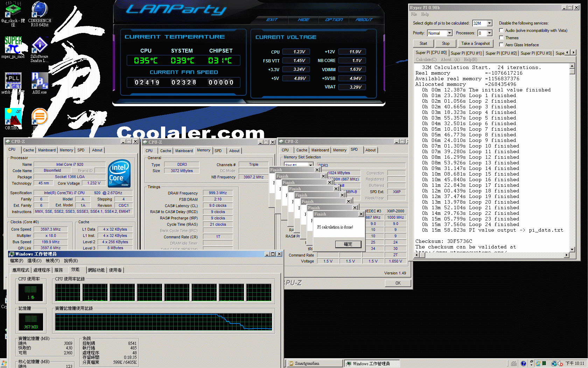The width and height of the screenshot is (588, 368).
Task: Switch to the Super PI [CPU #1] tab
Action: point(466,53)
